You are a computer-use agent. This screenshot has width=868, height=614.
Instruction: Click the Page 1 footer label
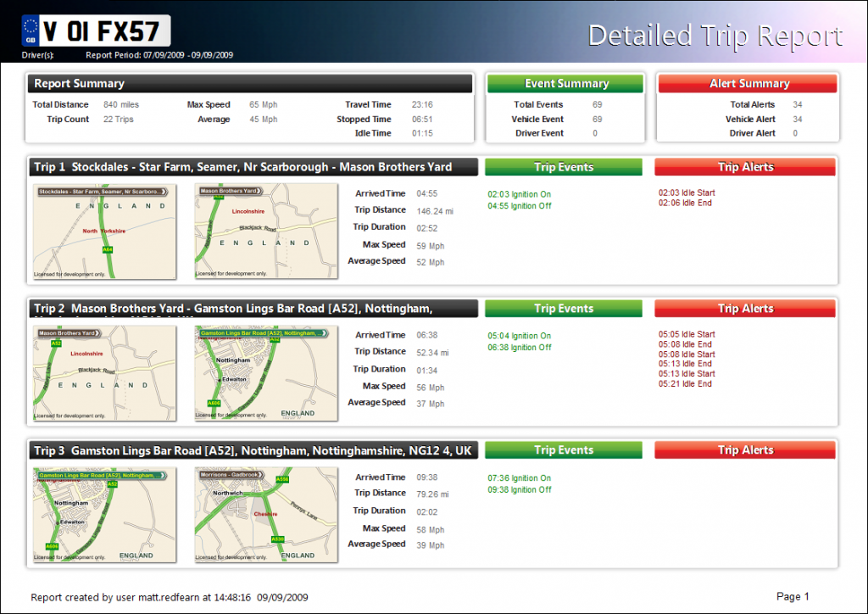point(793,597)
